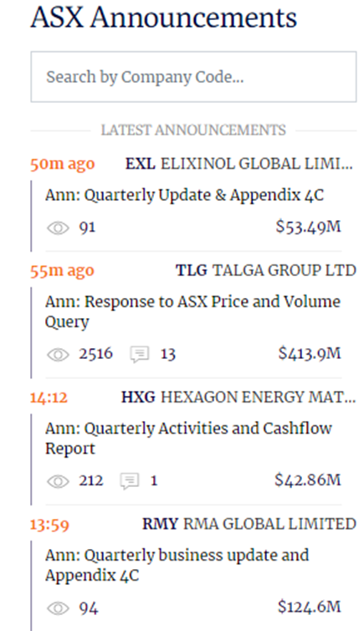Focus the Search by Company Code field
This screenshot has height=641, width=364.
pyautogui.click(x=193, y=77)
